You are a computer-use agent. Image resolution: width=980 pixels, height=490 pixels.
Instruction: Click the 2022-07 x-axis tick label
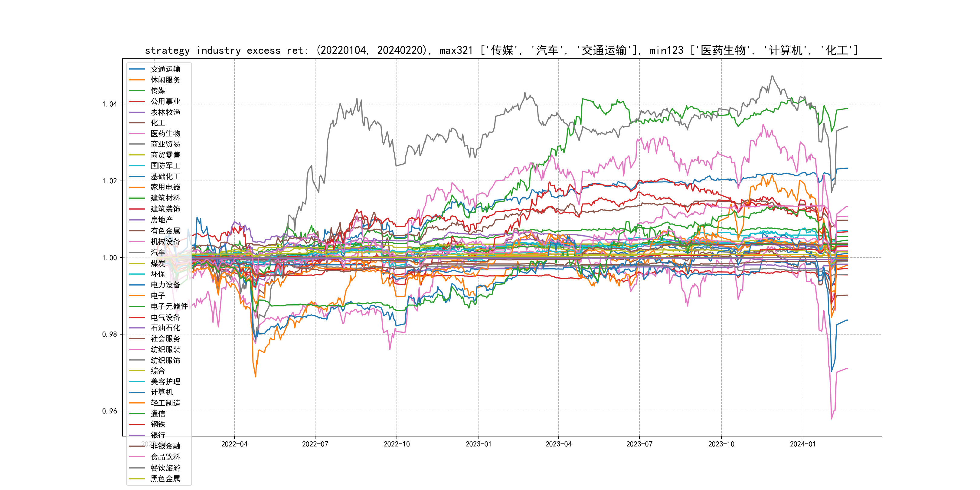coord(315,444)
